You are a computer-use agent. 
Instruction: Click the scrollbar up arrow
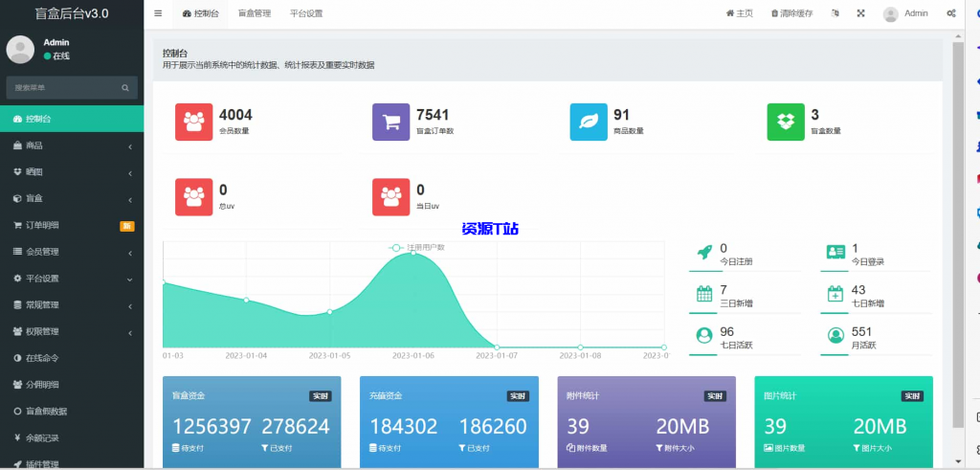tap(958, 37)
